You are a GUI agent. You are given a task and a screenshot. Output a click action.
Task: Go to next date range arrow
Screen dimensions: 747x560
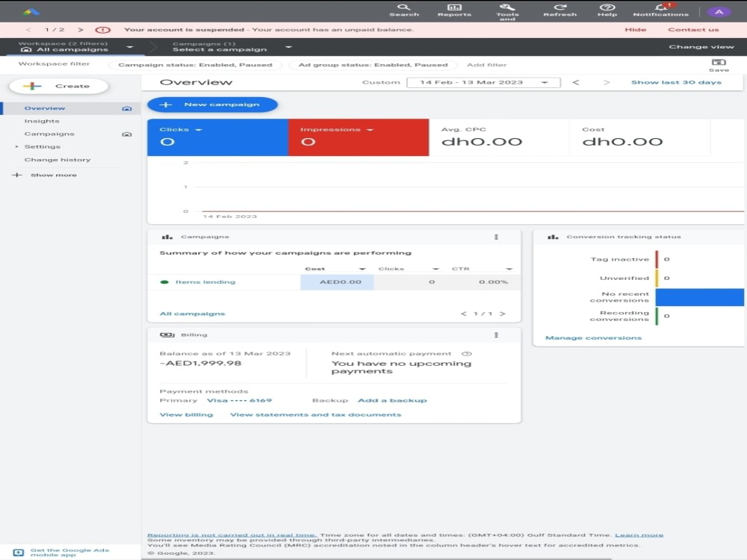[x=606, y=82]
